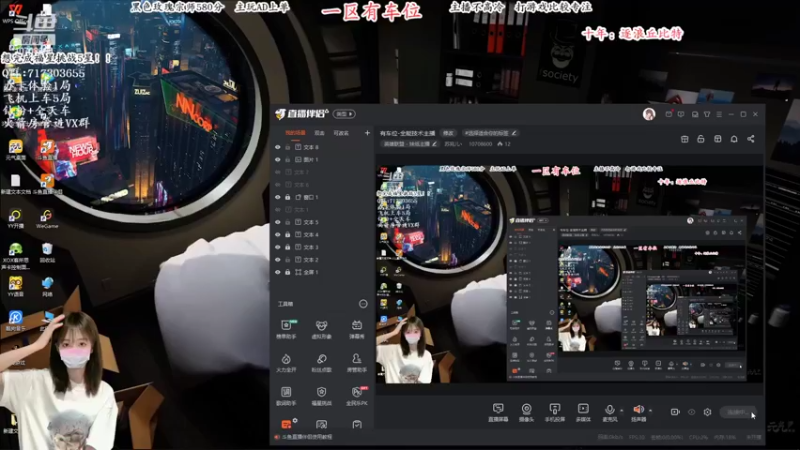Add a 直播屏幕 screen capture source
The image size is (800, 450).
tap(498, 412)
